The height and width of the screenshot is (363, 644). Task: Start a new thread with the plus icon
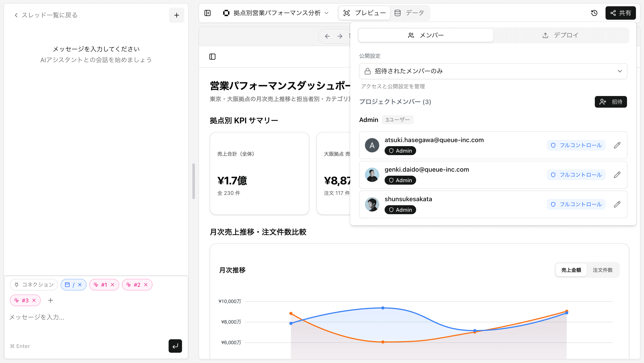(x=176, y=15)
